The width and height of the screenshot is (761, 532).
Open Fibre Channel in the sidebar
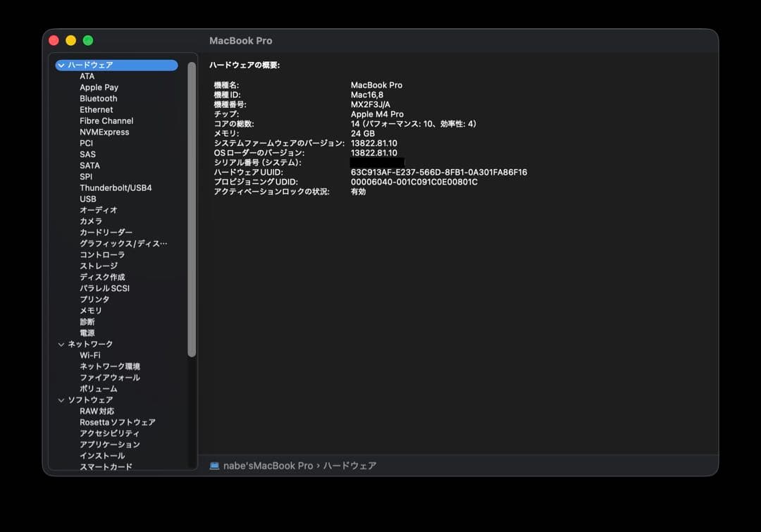click(106, 121)
